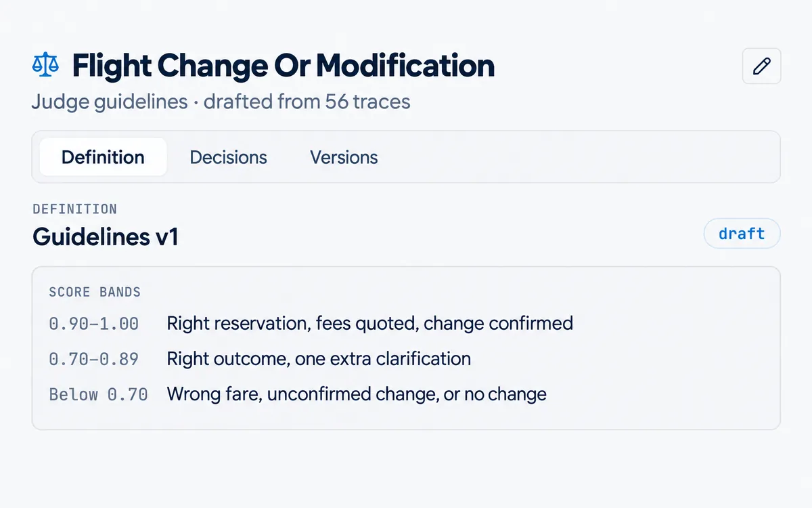
Task: Select the Versions tab
Action: click(344, 157)
